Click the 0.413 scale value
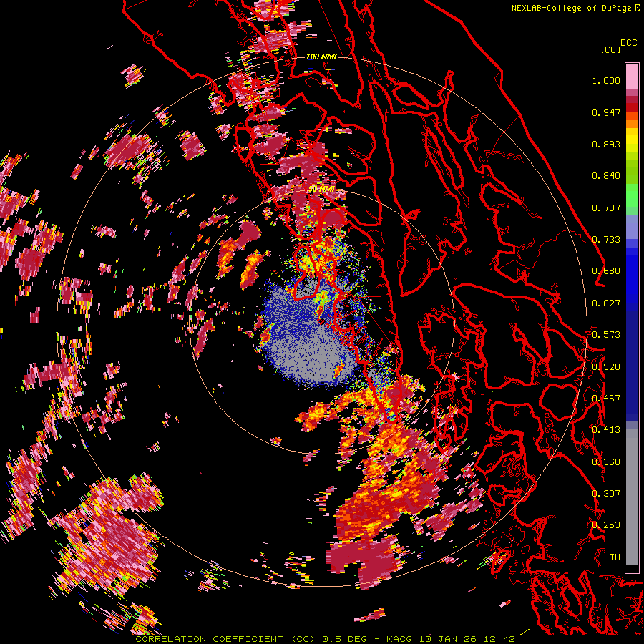The width and height of the screenshot is (644, 644). click(606, 430)
